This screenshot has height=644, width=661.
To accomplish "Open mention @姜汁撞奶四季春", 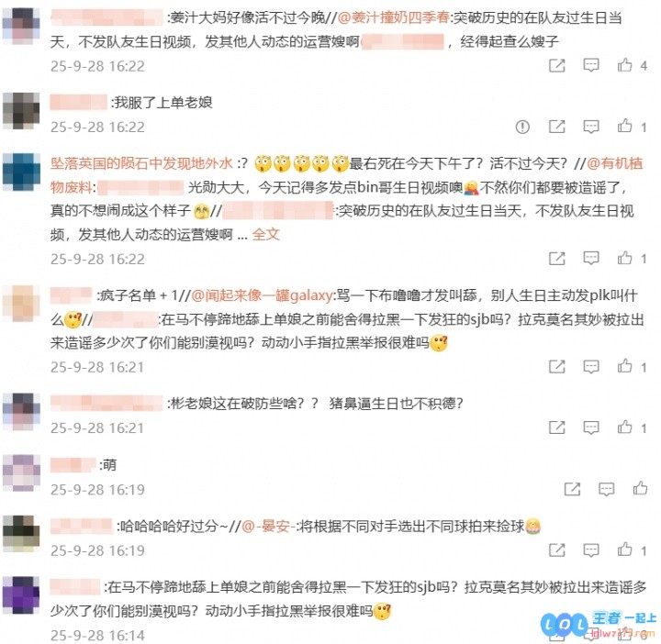I will point(394,17).
